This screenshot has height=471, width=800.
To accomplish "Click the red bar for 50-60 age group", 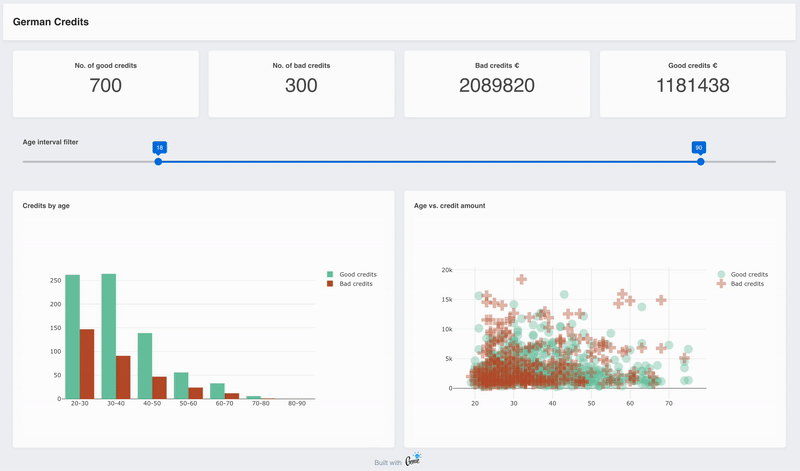I will pos(195,393).
